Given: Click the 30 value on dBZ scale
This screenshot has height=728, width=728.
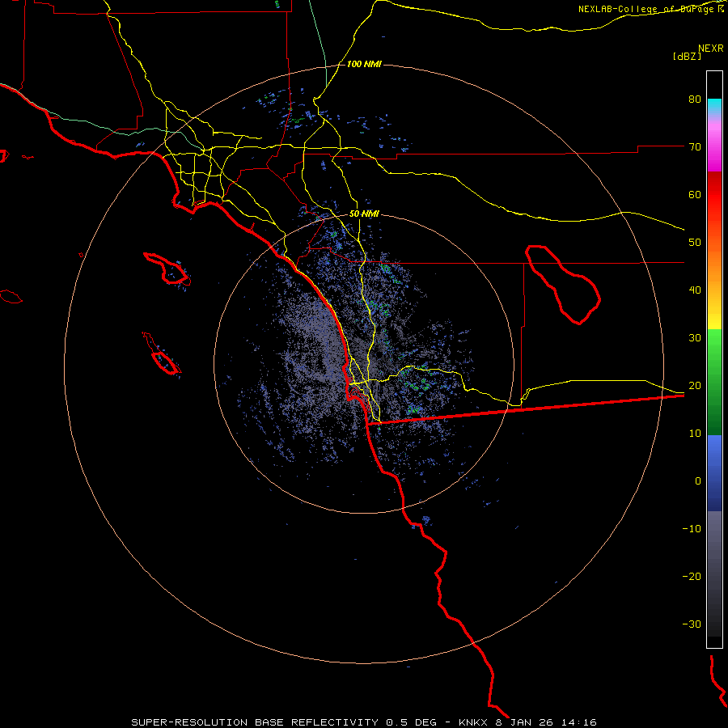Looking at the screenshot, I should pyautogui.click(x=695, y=338).
